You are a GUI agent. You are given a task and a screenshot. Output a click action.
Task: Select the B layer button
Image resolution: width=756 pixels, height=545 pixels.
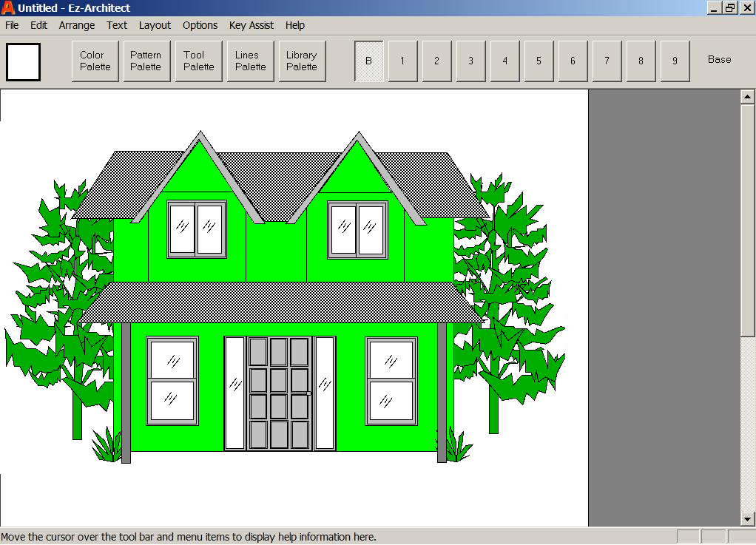pyautogui.click(x=368, y=61)
